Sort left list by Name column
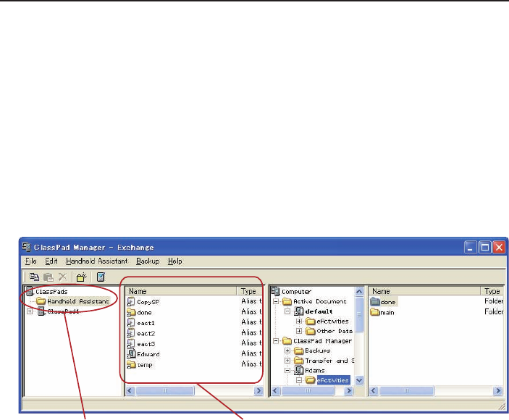 tap(181, 291)
